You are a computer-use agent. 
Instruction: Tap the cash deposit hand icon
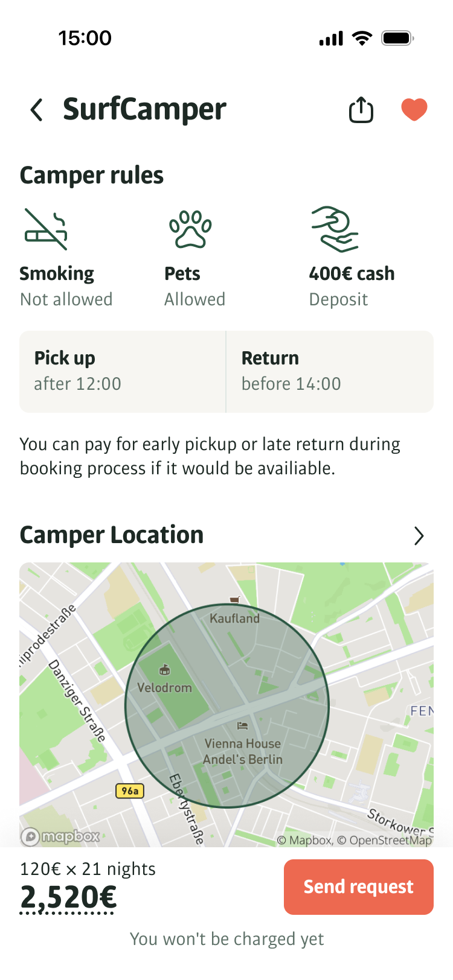pyautogui.click(x=335, y=229)
